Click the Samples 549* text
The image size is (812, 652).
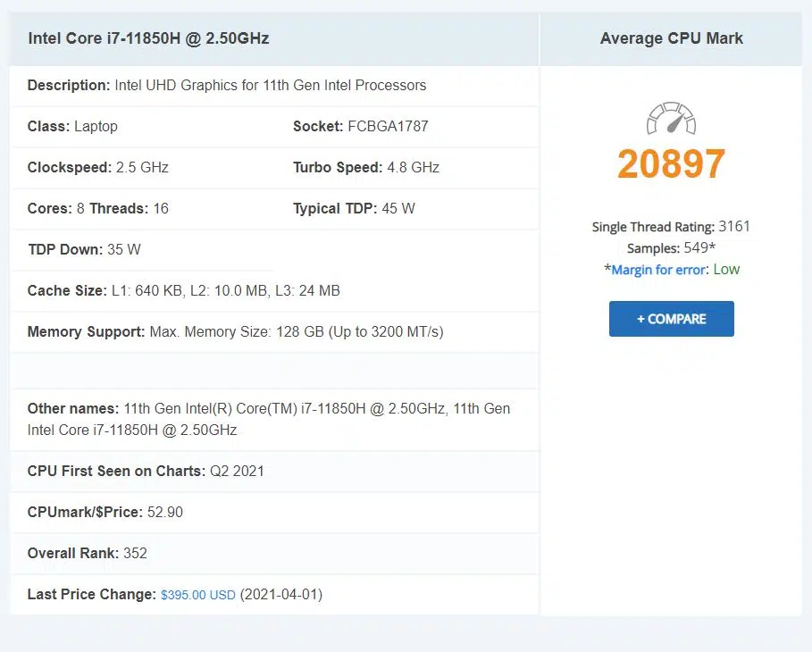pyautogui.click(x=671, y=248)
